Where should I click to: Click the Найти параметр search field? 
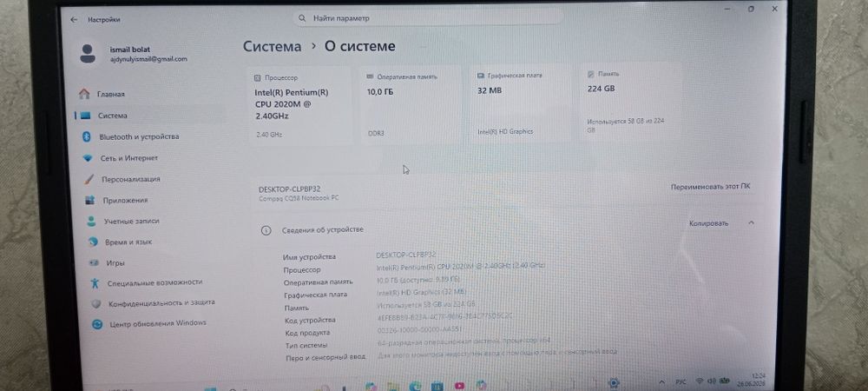pos(429,18)
